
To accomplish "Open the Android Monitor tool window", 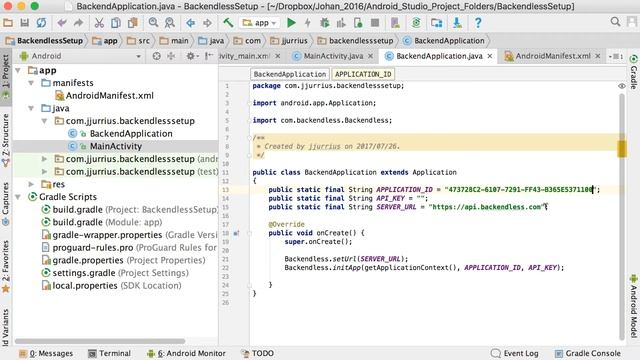I will pos(186,353).
